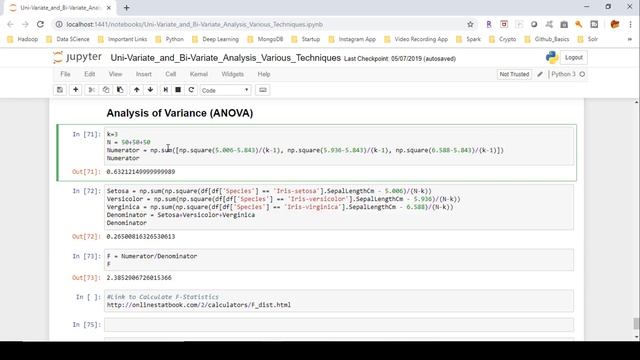Move selected cell down arrow
This screenshot has width=640, height=360.
[150, 90]
